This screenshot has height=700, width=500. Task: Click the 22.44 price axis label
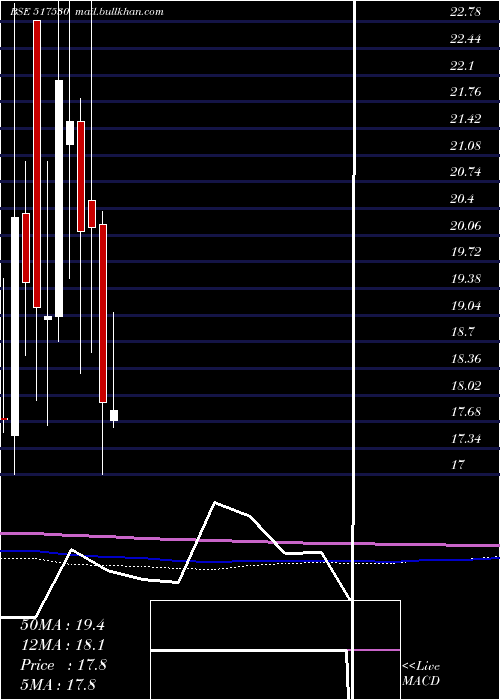click(466, 39)
